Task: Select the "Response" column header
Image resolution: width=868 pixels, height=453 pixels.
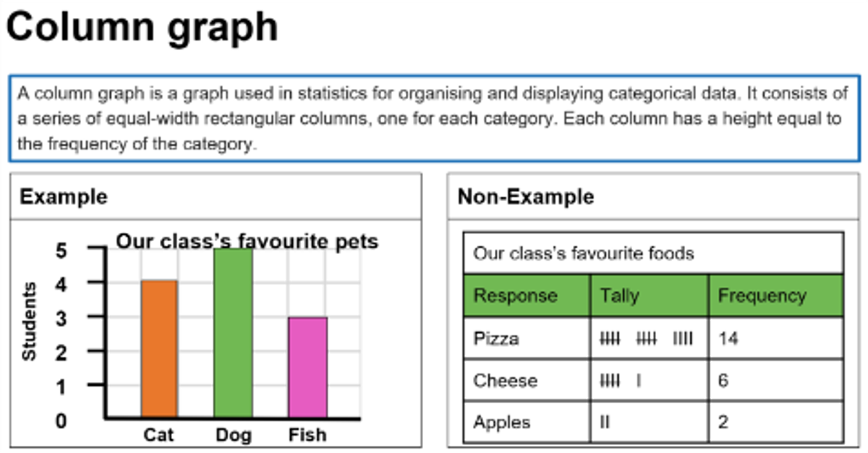Action: (515, 295)
